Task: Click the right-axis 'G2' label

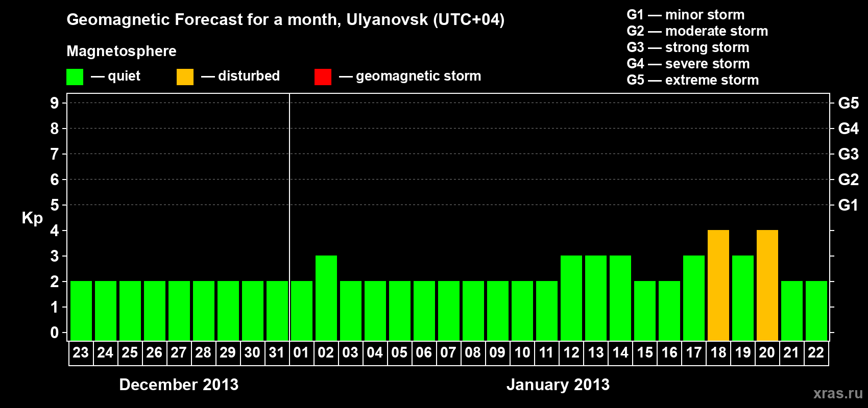Action: click(848, 180)
